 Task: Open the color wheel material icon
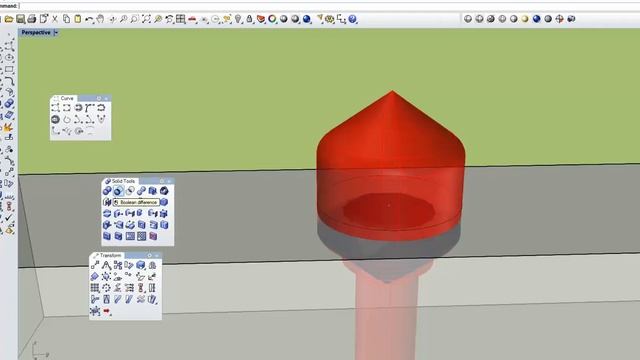[272, 19]
